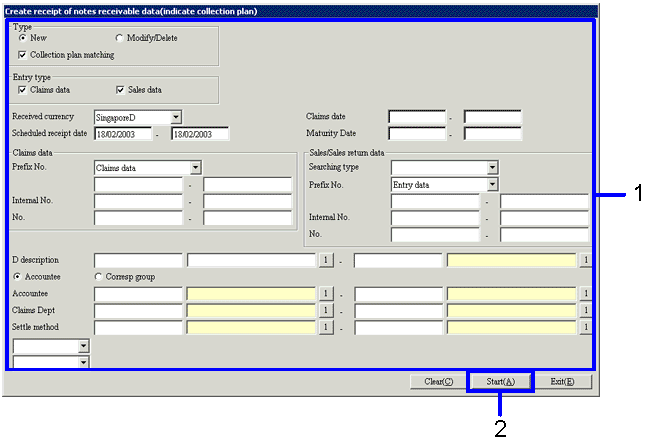Click Sales data No. from field

(435, 235)
